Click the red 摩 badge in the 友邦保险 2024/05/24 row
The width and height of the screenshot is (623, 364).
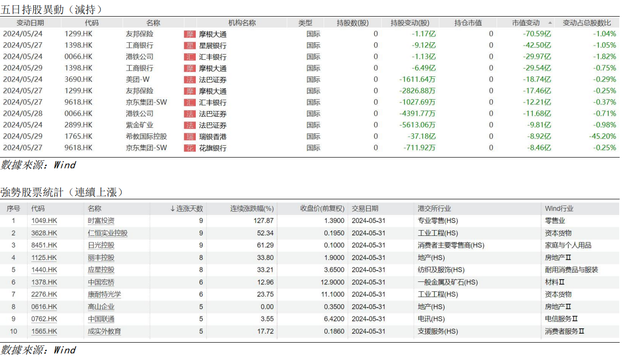(x=190, y=34)
